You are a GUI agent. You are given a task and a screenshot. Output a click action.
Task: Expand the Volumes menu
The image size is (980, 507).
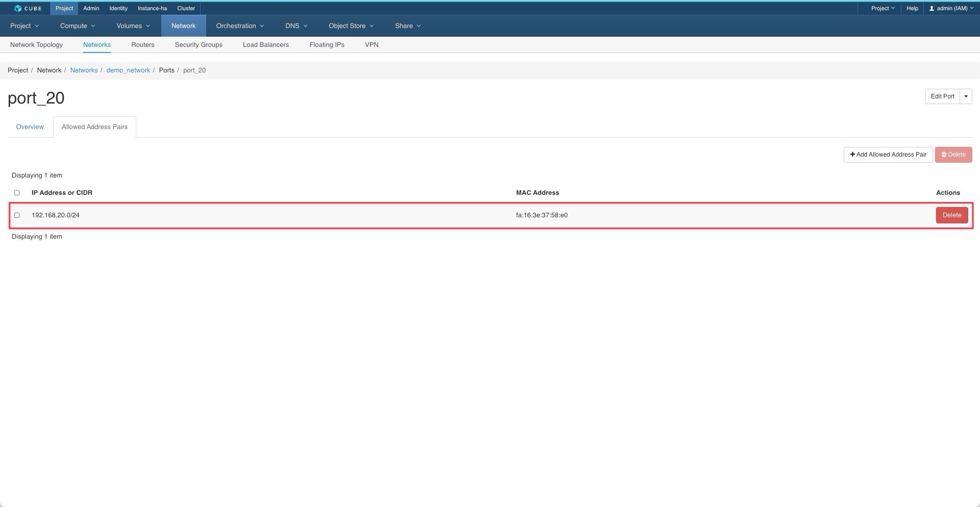pos(133,26)
